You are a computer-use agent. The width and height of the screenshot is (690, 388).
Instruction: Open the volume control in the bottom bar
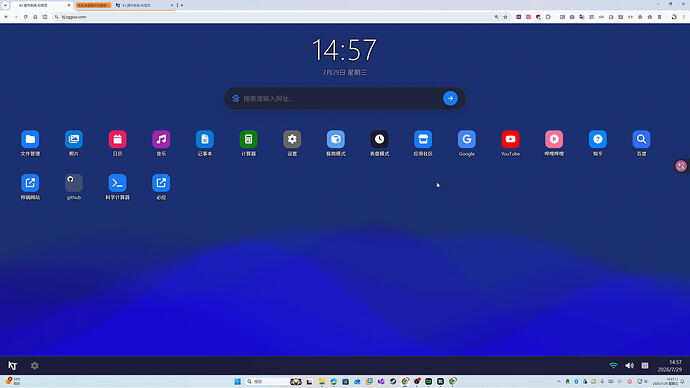coord(629,366)
